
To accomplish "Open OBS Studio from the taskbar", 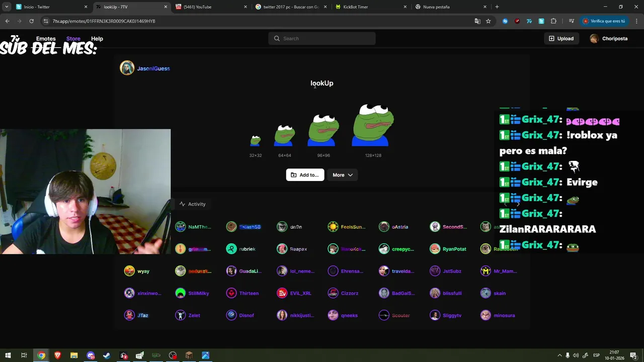I will 173,355.
